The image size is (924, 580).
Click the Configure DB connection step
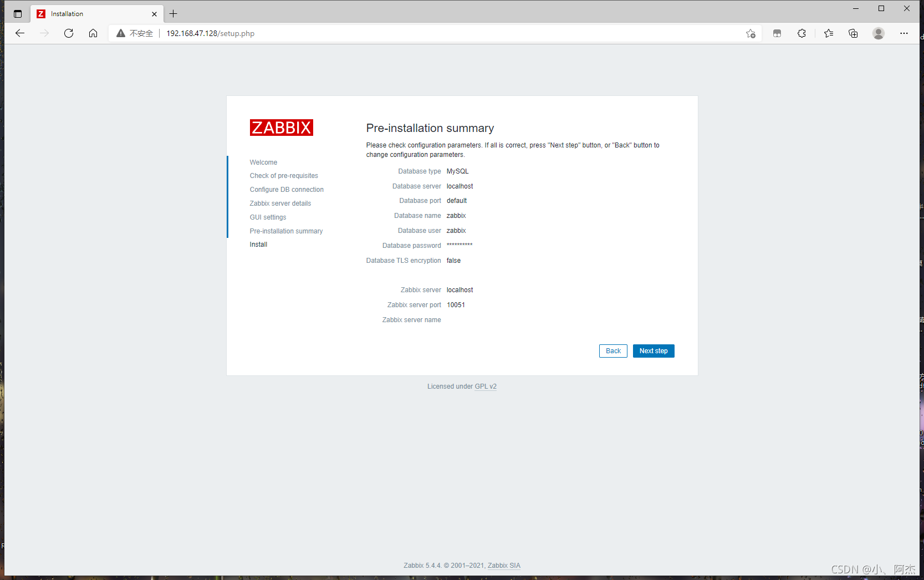pyautogui.click(x=287, y=190)
